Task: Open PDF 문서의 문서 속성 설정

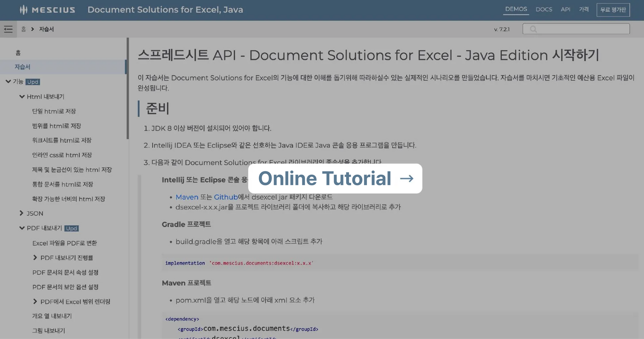Action: click(65, 273)
